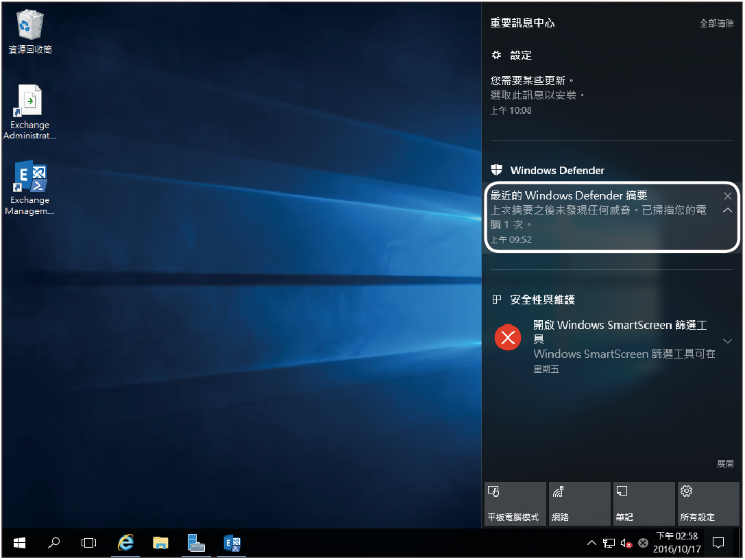Open Internet Explorer from the taskbar

(x=125, y=543)
